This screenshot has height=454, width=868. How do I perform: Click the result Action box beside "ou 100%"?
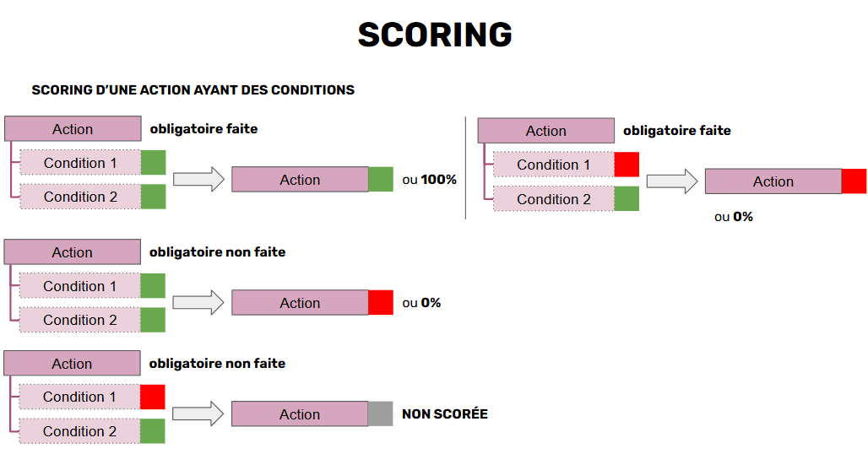[300, 180]
